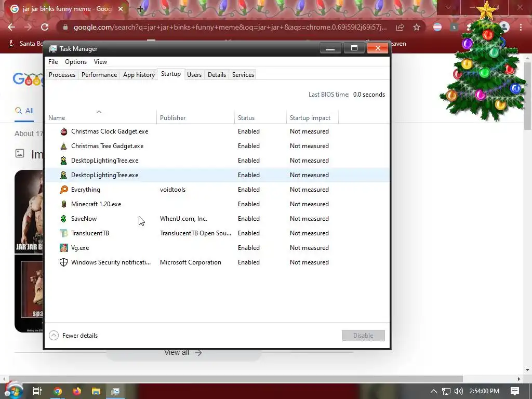Click the TranslucentTB icon
Screen dimensions: 532x399
pyautogui.click(x=64, y=233)
